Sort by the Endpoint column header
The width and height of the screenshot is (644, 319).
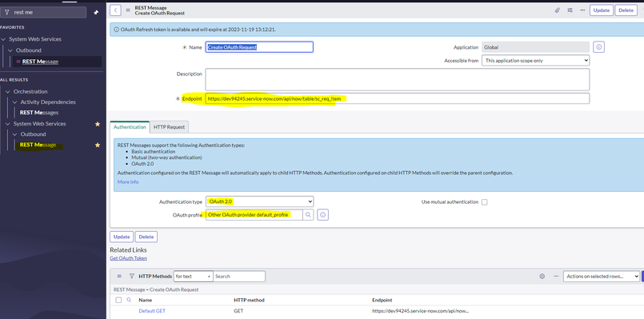[382, 300]
